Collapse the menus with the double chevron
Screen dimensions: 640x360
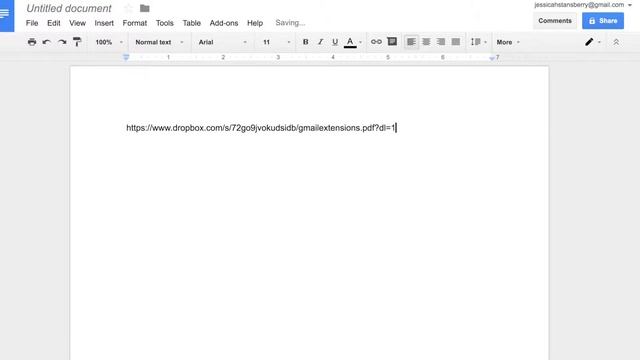tap(616, 42)
